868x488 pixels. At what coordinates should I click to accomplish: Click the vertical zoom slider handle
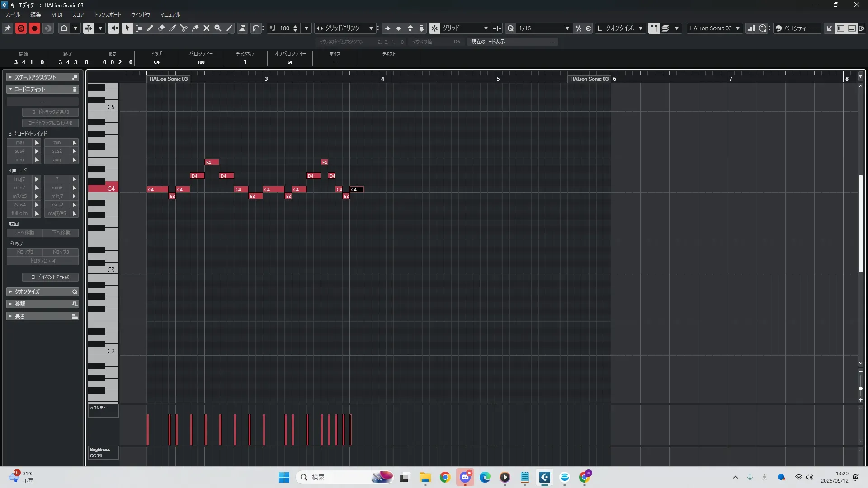tap(861, 389)
